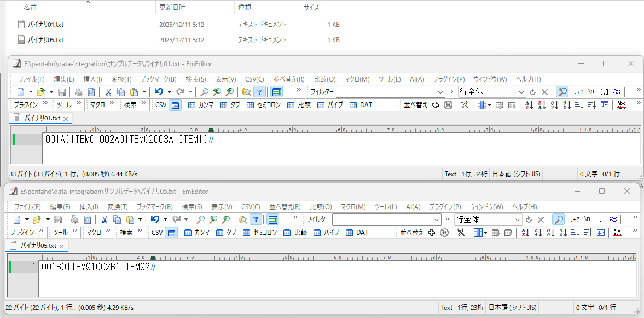This screenshot has width=644, height=318.
Task: Click the Save icon in the バイナリ01.txt window
Action: [x=62, y=92]
